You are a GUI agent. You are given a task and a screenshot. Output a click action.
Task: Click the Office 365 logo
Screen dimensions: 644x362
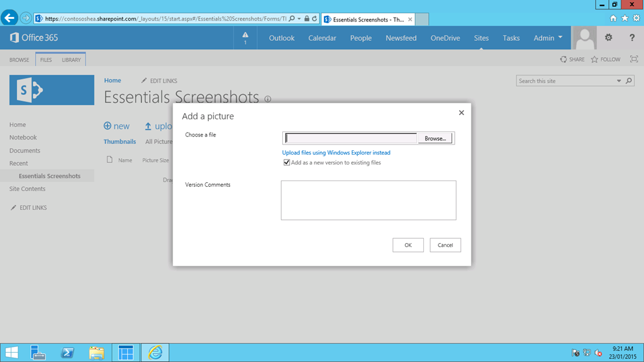34,38
